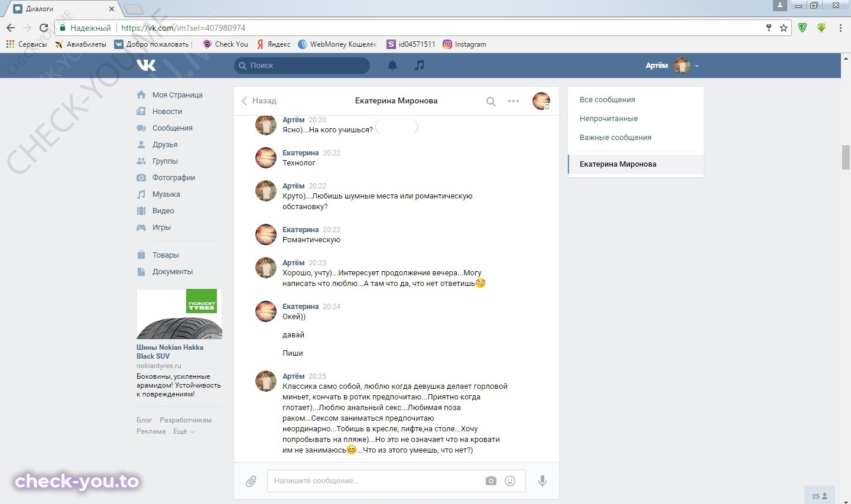Open the Блог footer link

coord(144,420)
